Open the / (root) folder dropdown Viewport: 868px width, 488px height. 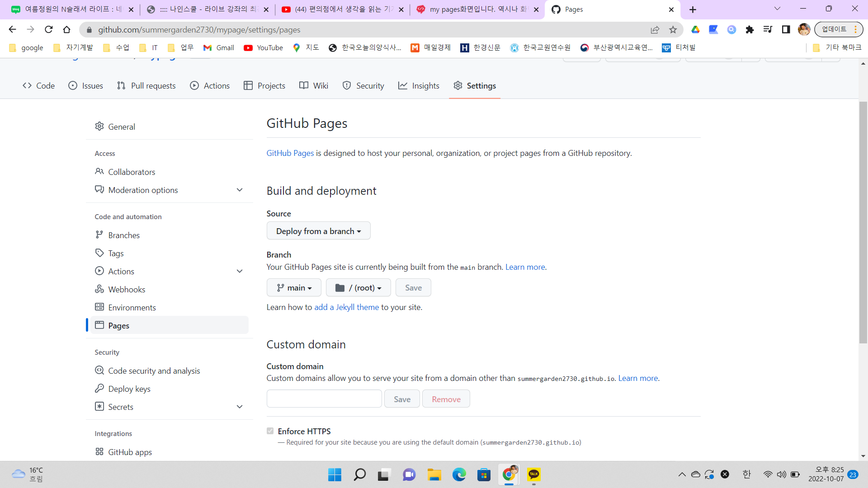coord(359,288)
